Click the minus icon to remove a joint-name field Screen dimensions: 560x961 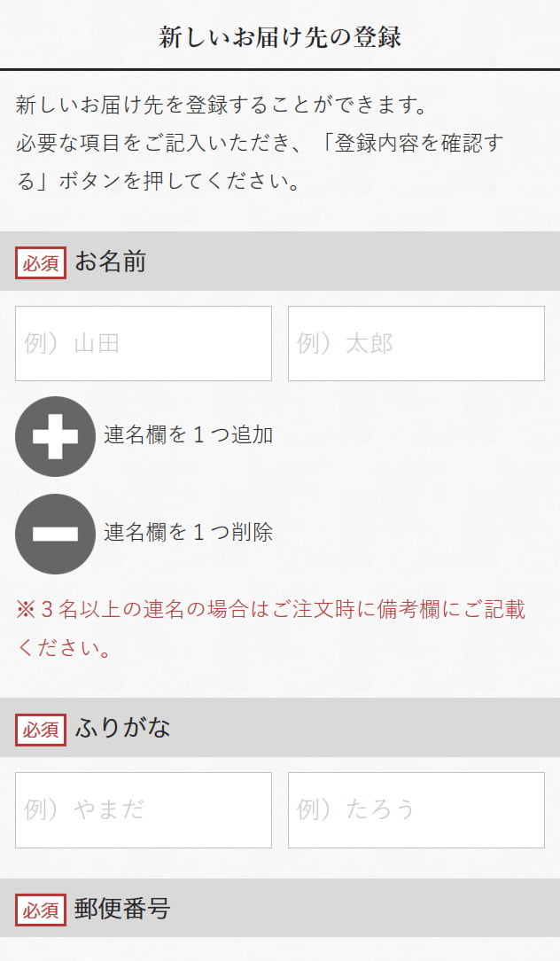[x=55, y=534]
